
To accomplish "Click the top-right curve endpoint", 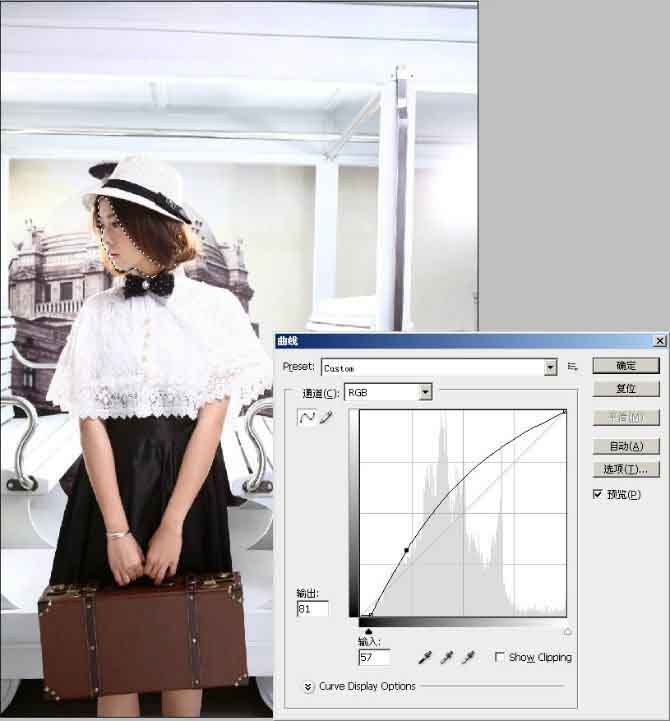I will tap(565, 412).
